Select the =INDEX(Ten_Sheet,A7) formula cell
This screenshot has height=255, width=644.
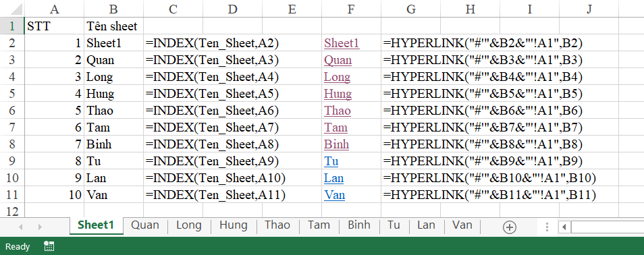(x=213, y=128)
